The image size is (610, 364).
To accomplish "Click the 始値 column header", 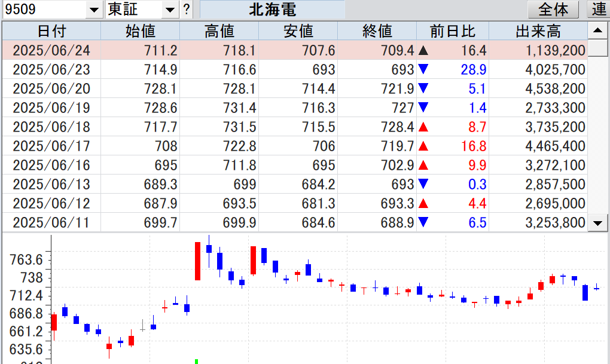I will 141,31.
